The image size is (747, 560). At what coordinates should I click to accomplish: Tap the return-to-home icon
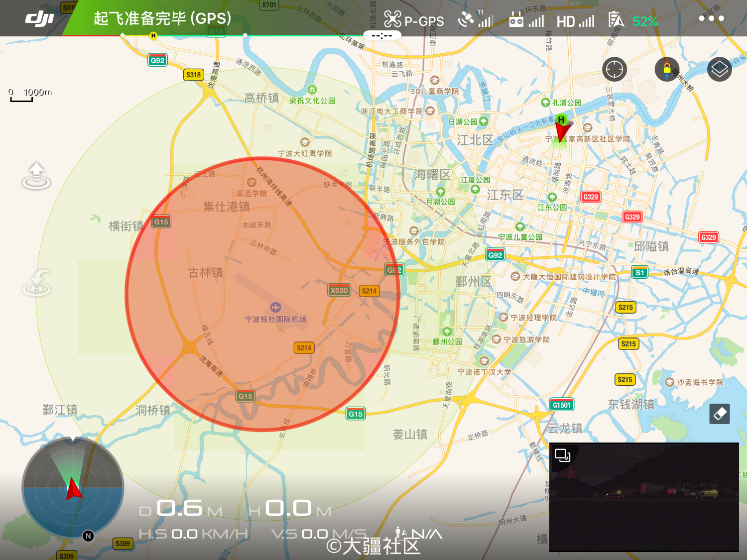[x=36, y=282]
